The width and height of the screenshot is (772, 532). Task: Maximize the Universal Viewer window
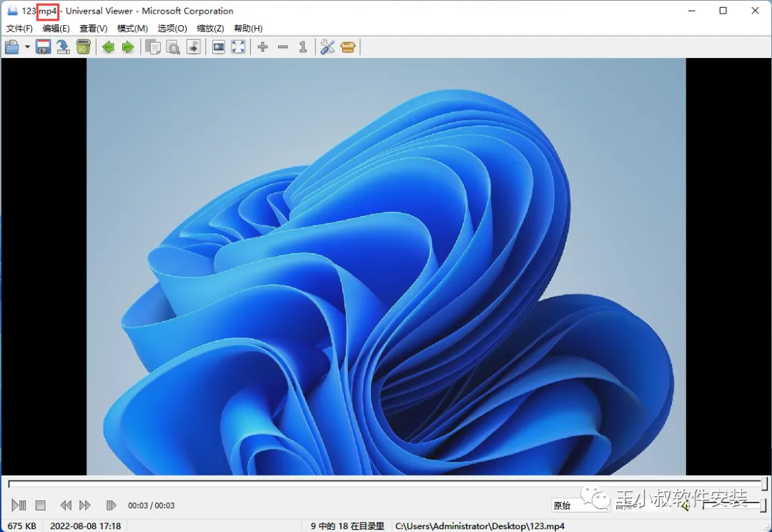click(723, 11)
